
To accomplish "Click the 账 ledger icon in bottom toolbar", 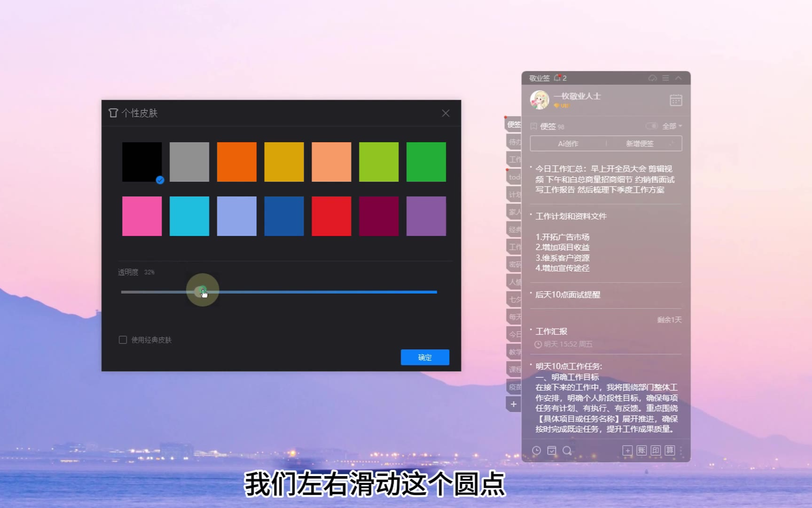I will (641, 451).
